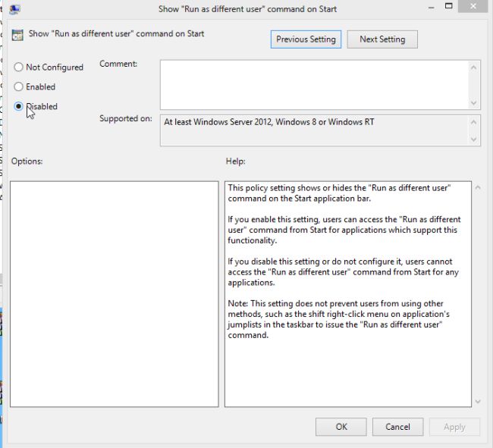Screen dimensions: 493x448
Task: Click the 'If you disable this setting' paragraph
Action: pos(344,271)
